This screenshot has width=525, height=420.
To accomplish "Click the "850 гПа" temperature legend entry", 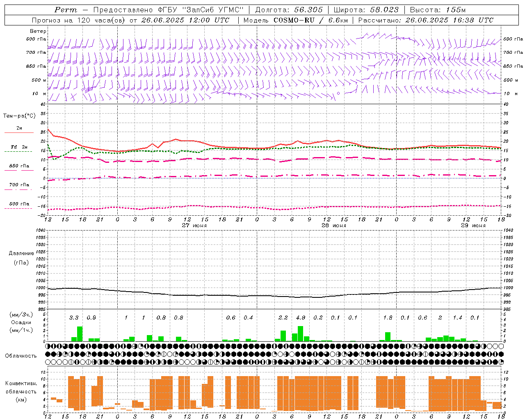I will point(19,166).
